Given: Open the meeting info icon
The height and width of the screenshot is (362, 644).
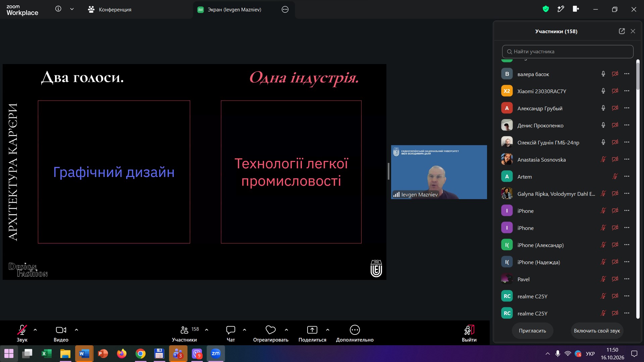Looking at the screenshot, I should pyautogui.click(x=58, y=9).
